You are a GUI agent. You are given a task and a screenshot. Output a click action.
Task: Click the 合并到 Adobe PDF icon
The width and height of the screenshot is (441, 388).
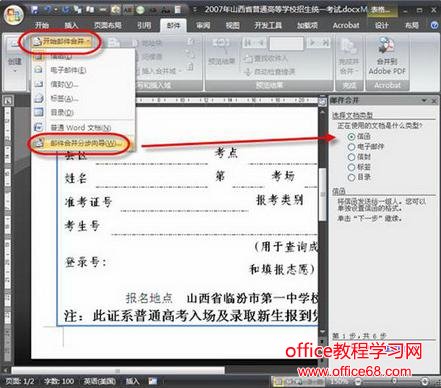(387, 46)
